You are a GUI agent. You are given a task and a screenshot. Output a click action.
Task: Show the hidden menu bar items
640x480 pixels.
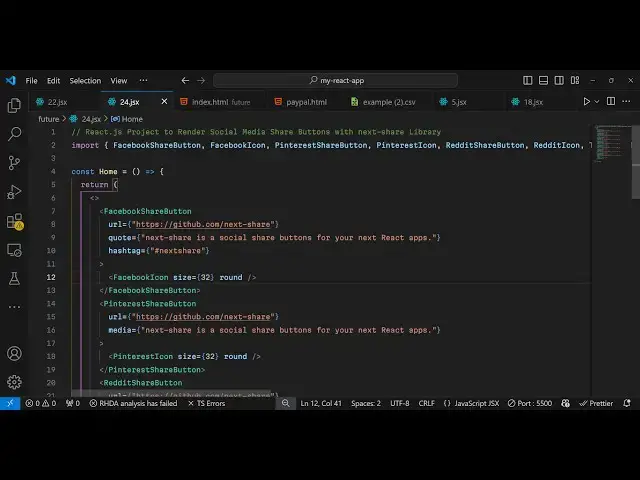click(x=143, y=80)
